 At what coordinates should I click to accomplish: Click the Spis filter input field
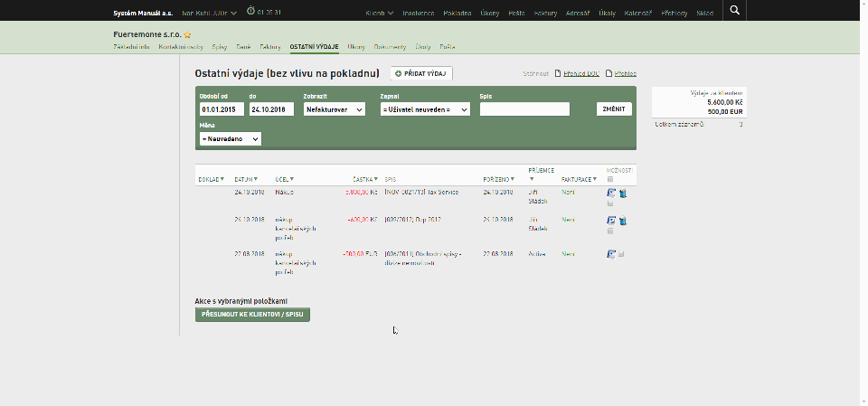click(x=524, y=109)
